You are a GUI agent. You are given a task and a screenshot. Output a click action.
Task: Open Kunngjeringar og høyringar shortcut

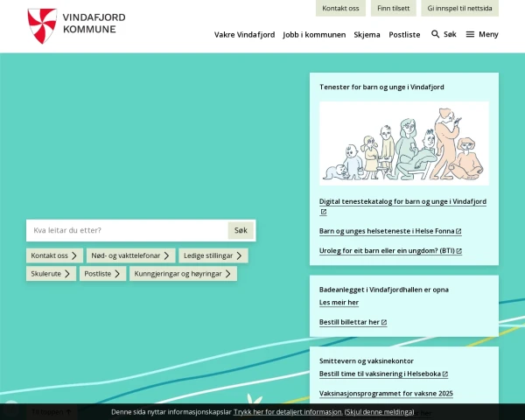183,274
